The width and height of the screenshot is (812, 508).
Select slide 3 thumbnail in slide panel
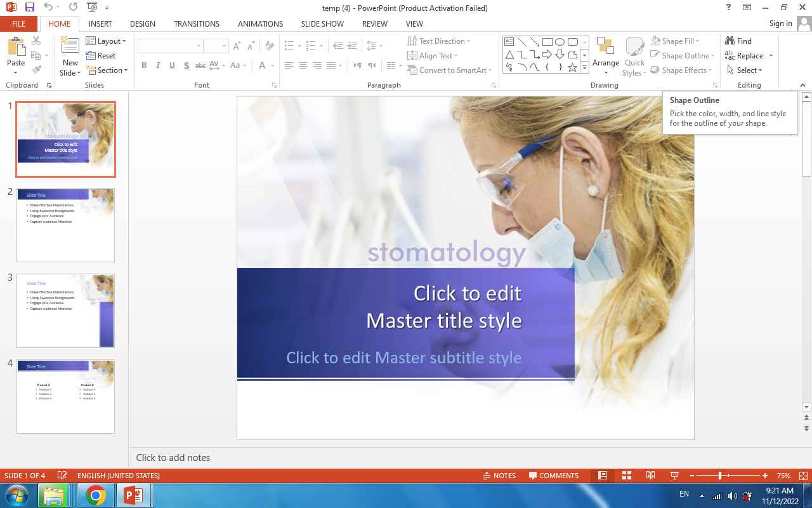(x=65, y=311)
